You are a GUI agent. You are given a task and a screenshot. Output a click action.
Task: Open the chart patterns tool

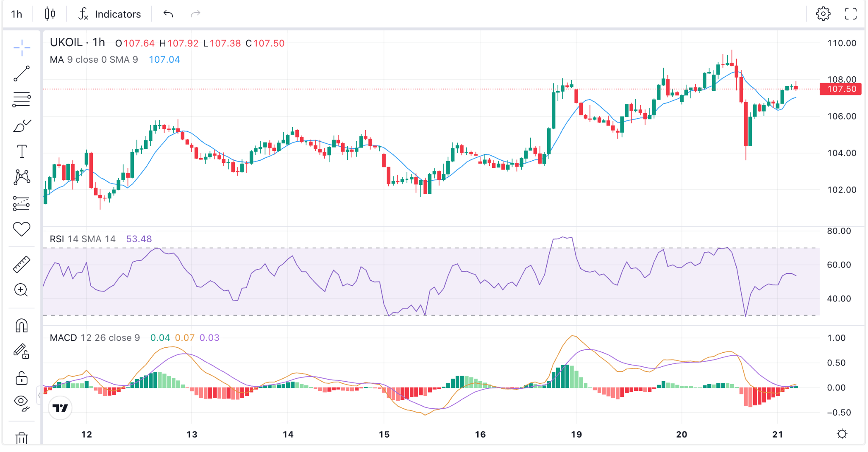click(22, 177)
